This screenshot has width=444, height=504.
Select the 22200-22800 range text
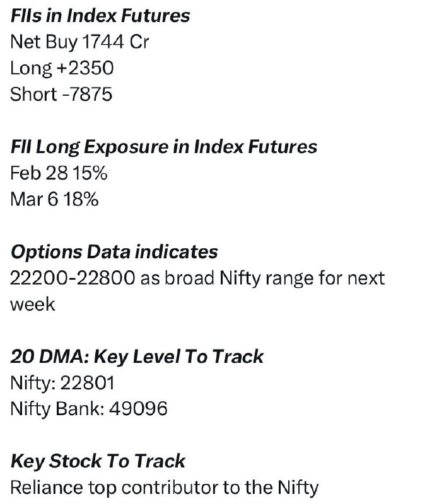click(73, 278)
